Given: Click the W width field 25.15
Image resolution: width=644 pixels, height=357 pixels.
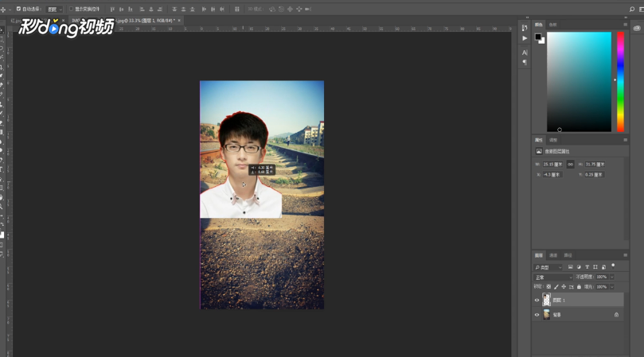Looking at the screenshot, I should 552,164.
